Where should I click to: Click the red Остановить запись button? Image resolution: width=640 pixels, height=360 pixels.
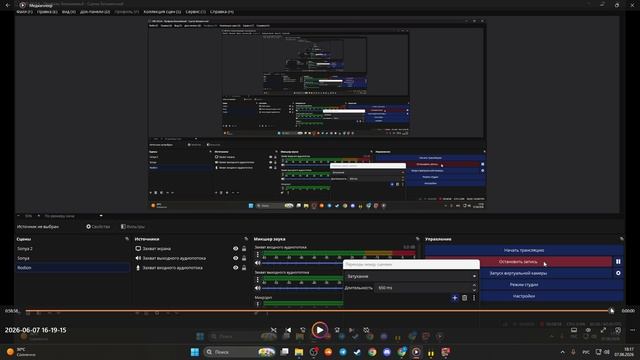pos(518,262)
